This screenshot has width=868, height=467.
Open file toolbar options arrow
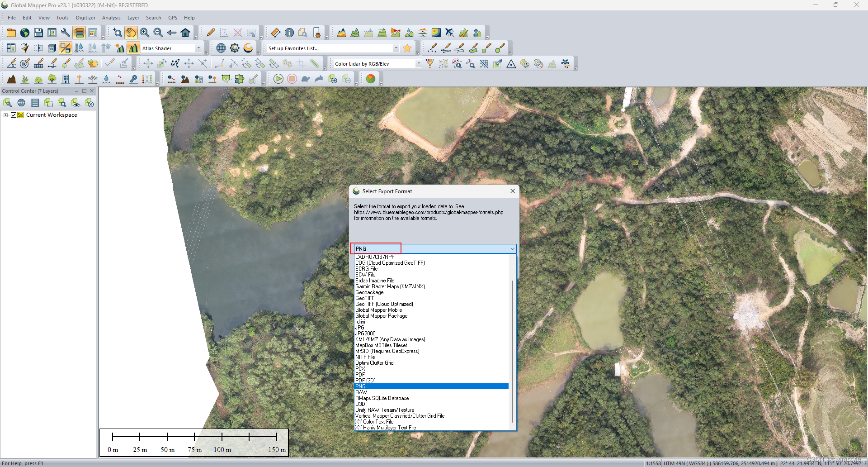click(103, 38)
